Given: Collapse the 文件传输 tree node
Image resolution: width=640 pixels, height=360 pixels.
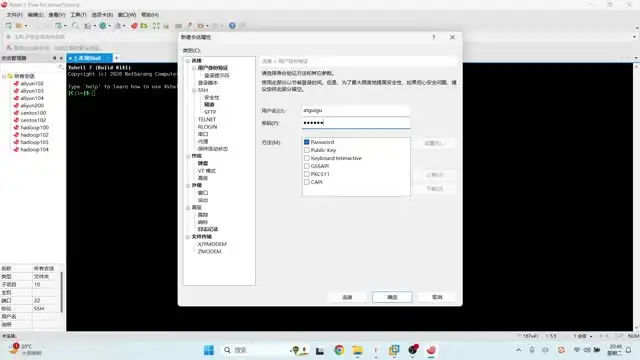Looking at the screenshot, I should tap(188, 237).
